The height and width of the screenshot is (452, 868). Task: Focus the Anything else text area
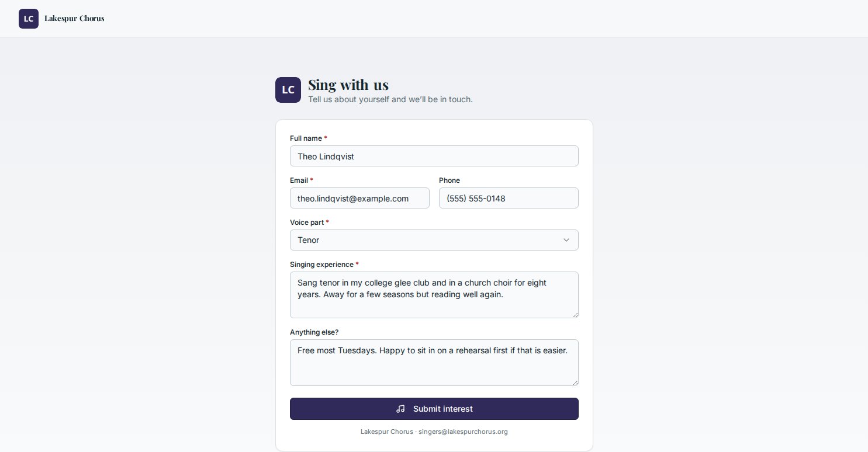click(434, 363)
